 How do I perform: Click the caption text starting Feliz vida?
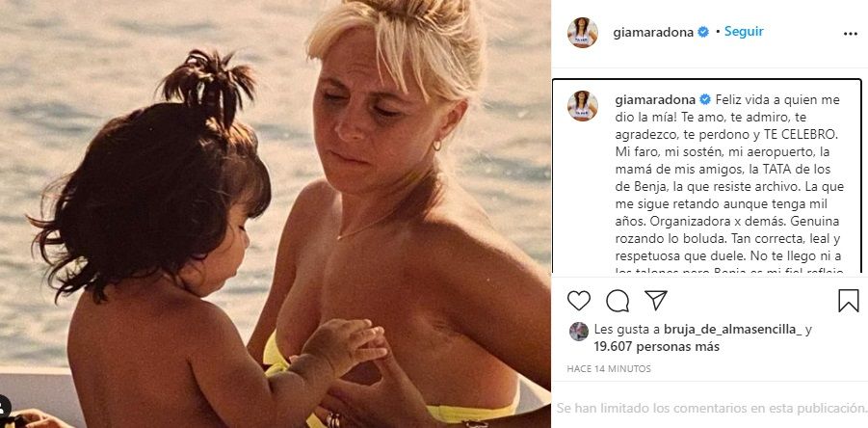click(730, 185)
